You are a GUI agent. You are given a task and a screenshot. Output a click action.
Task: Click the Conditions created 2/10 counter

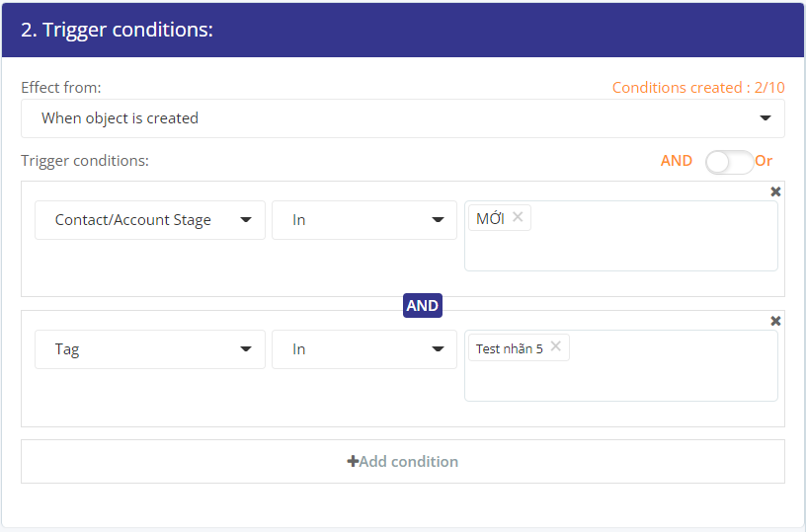pos(698,87)
